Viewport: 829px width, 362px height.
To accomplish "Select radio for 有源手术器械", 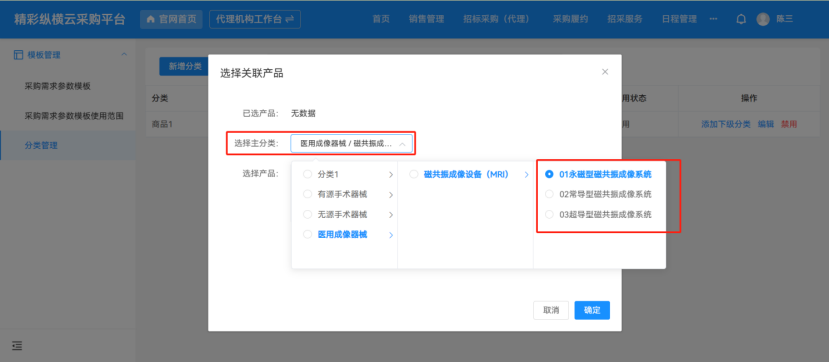I will pyautogui.click(x=307, y=194).
